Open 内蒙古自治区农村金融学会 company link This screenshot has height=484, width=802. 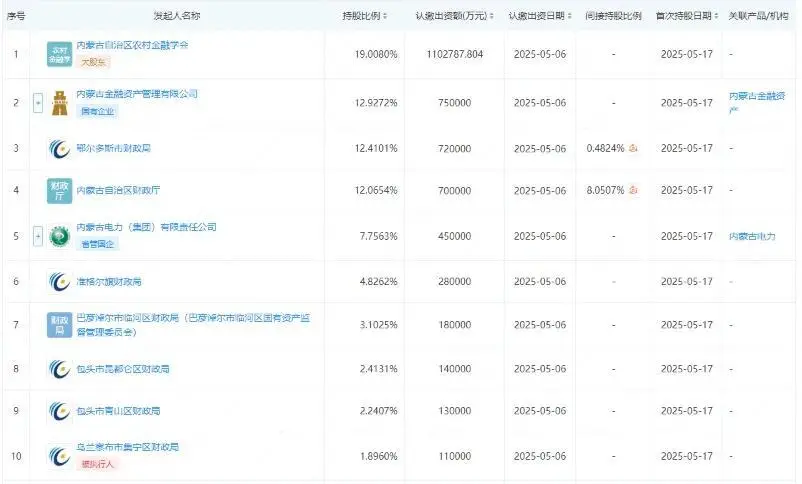pyautogui.click(x=132, y=45)
